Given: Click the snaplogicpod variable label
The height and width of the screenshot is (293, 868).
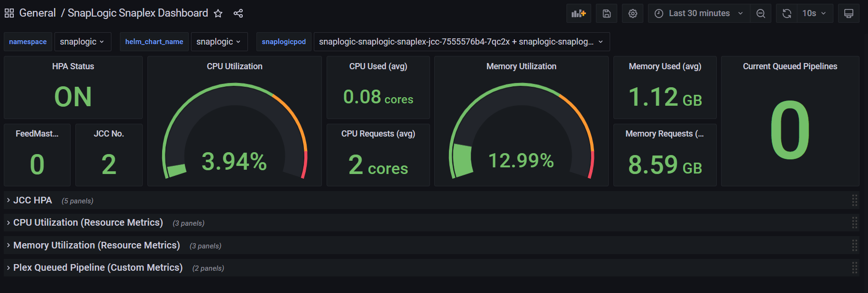Looking at the screenshot, I should pos(284,42).
